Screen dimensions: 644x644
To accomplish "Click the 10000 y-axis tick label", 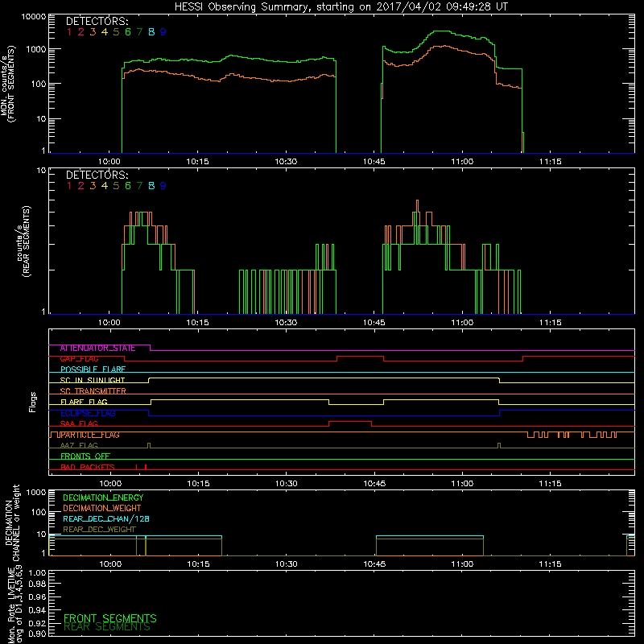I will point(34,16).
